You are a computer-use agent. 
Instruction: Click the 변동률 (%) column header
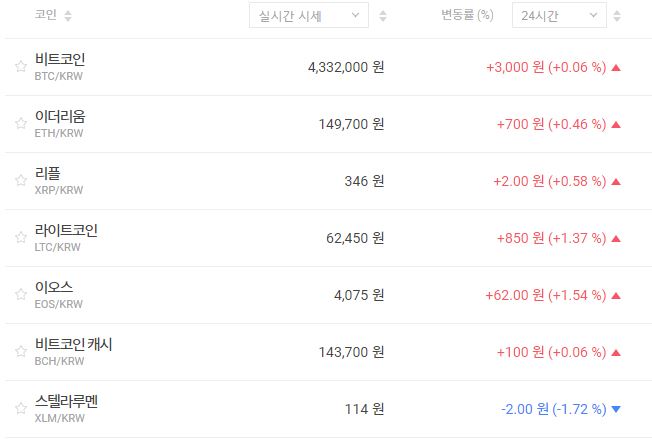click(x=467, y=16)
